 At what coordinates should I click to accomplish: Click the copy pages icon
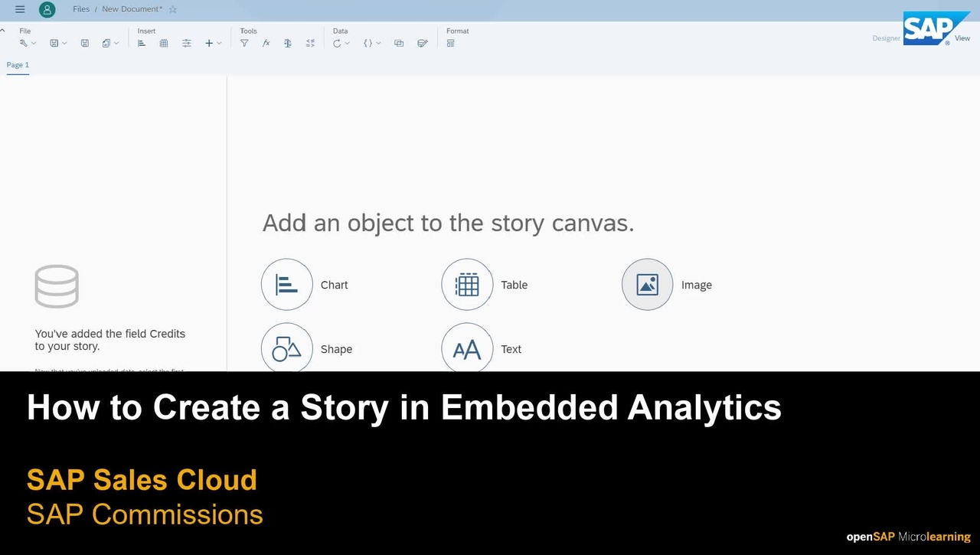pos(106,44)
